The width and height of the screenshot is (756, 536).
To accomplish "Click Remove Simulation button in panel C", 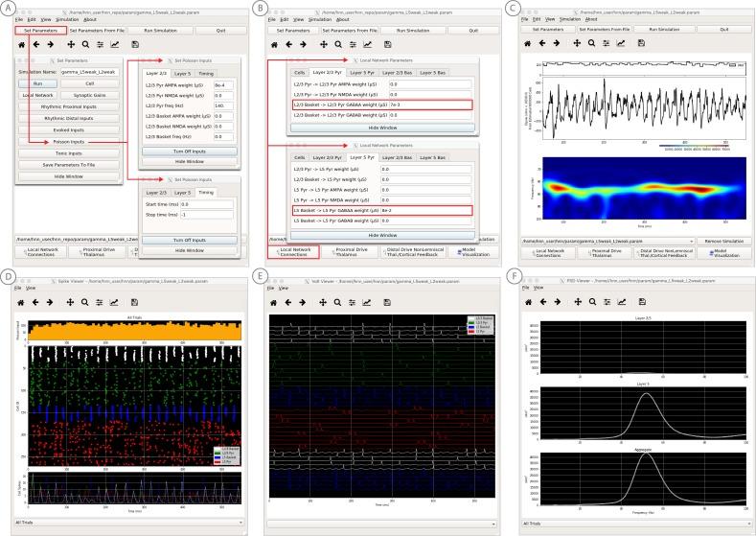I will pyautogui.click(x=723, y=241).
